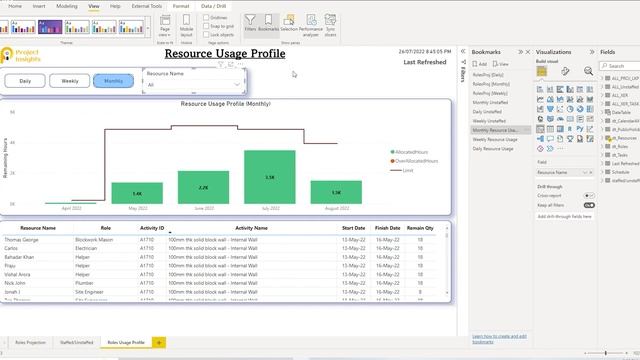Select the Daily view button
This screenshot has height=360, width=640.
(x=25, y=81)
